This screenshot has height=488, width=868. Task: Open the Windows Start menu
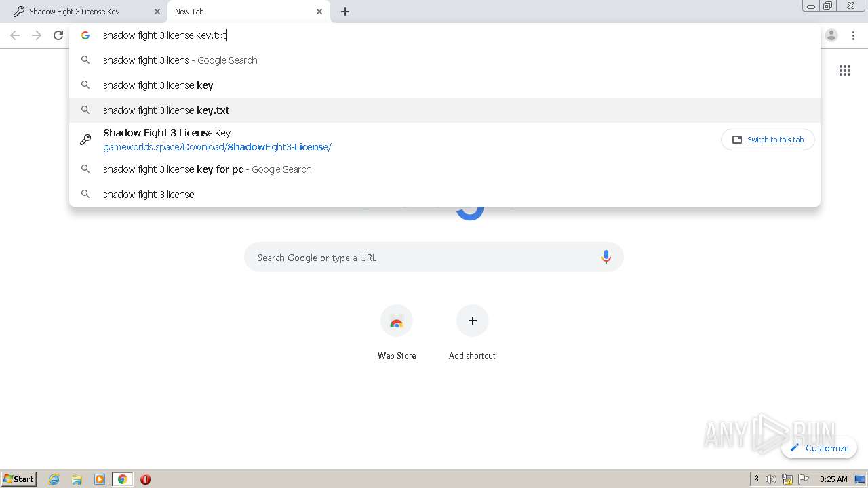click(x=19, y=479)
